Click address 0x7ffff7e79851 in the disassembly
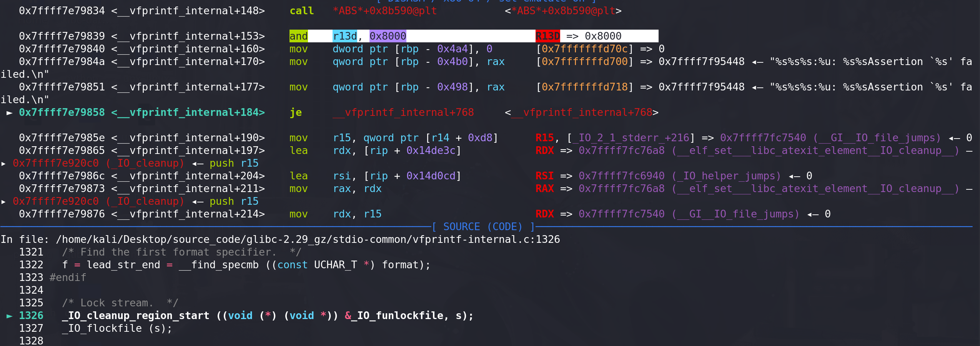The width and height of the screenshot is (980, 346). click(x=62, y=87)
